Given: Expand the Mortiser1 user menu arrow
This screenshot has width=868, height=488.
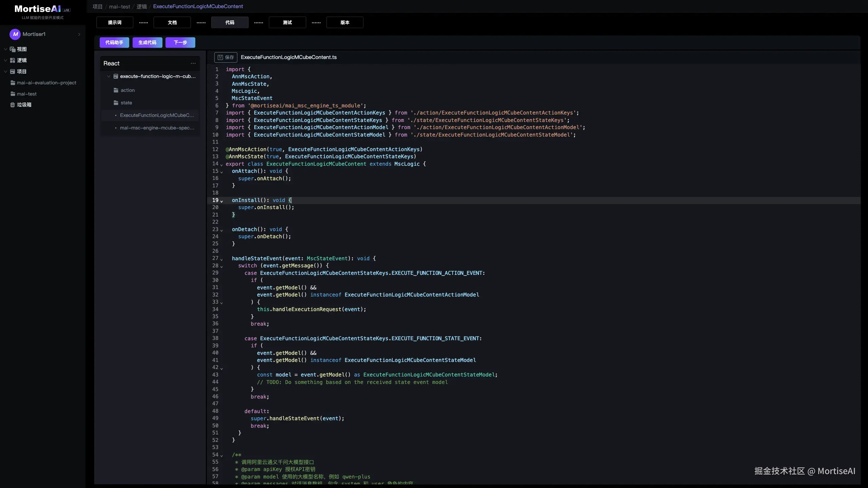Looking at the screenshot, I should click(79, 34).
